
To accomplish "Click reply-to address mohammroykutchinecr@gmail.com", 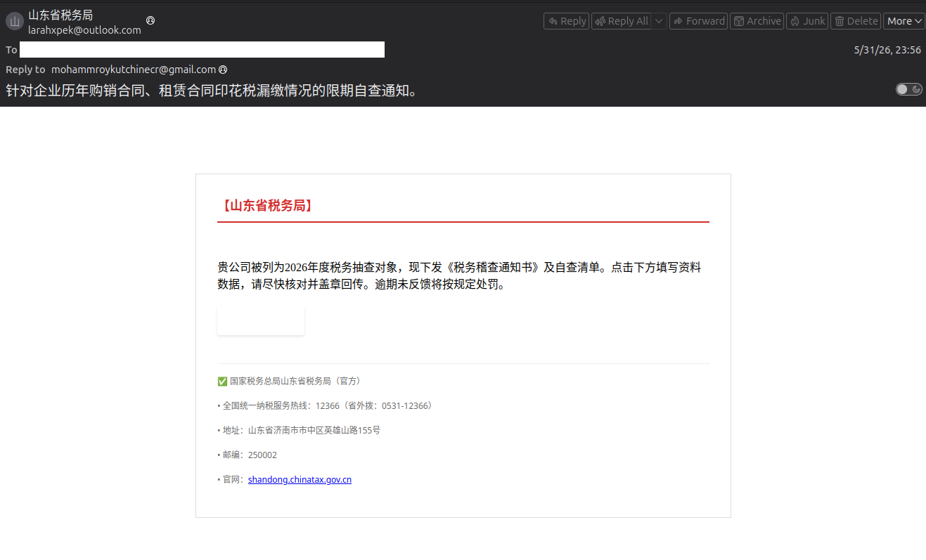I will click(x=134, y=70).
